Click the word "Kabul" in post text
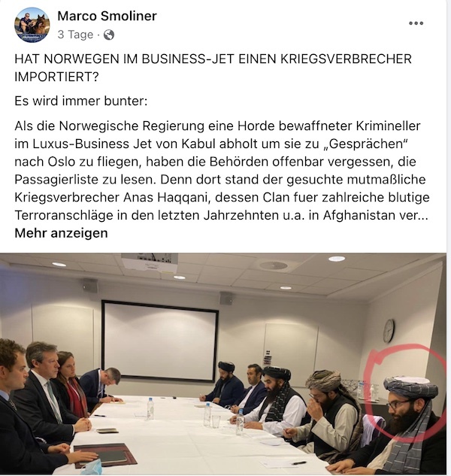 pos(198,144)
